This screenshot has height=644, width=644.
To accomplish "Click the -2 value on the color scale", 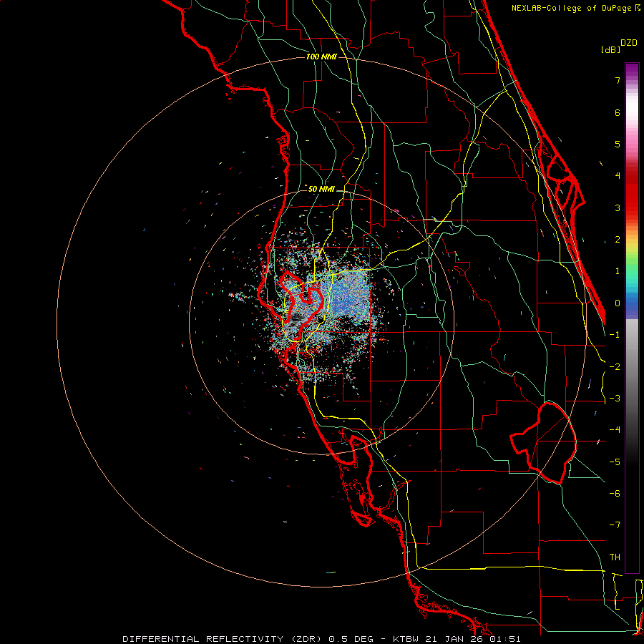I will point(615,367).
